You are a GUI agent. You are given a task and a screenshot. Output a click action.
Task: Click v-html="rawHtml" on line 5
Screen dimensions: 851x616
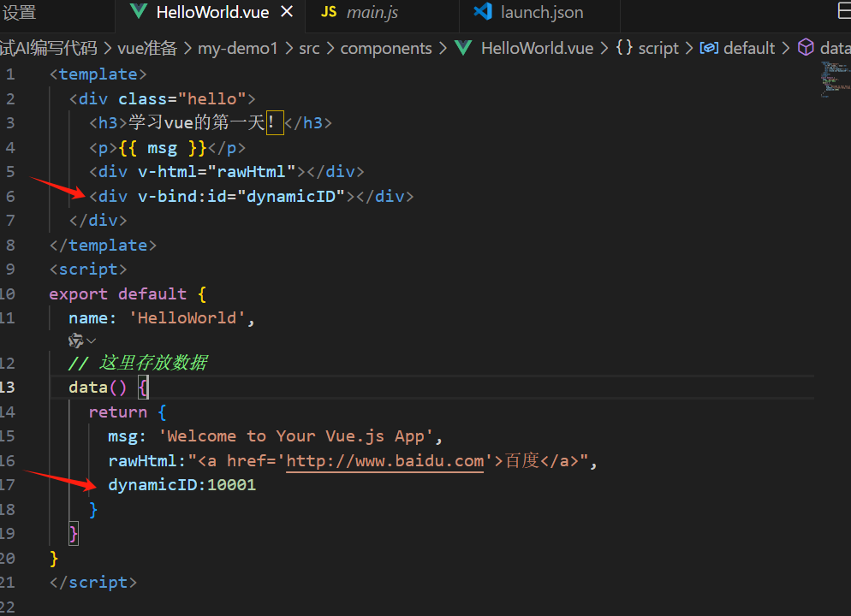click(x=217, y=172)
